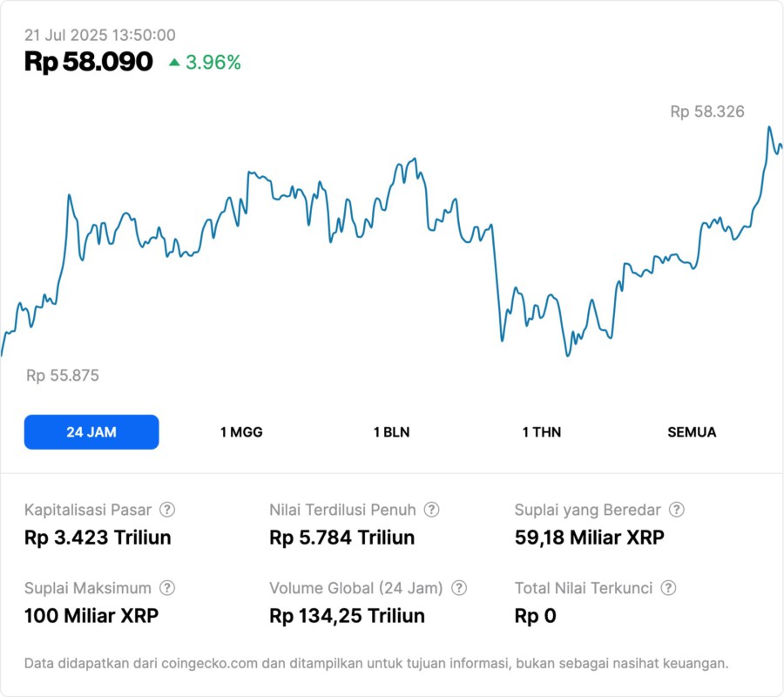784x697 pixels.
Task: Click the coingecko.com disclaimer text
Action: pos(375,664)
